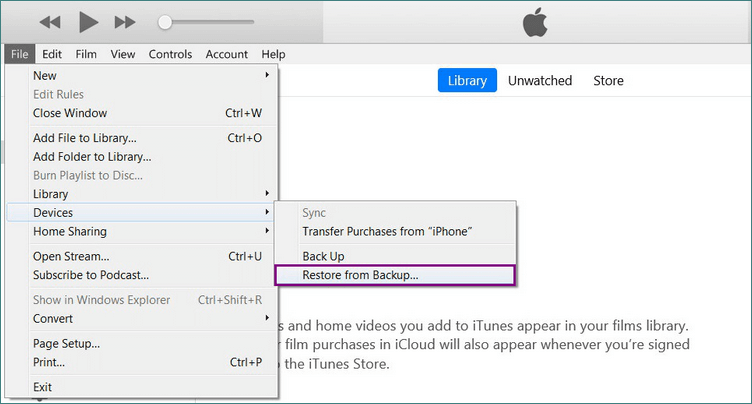Click the volume slider knob
Screen dimensions: 752x404
tap(165, 22)
